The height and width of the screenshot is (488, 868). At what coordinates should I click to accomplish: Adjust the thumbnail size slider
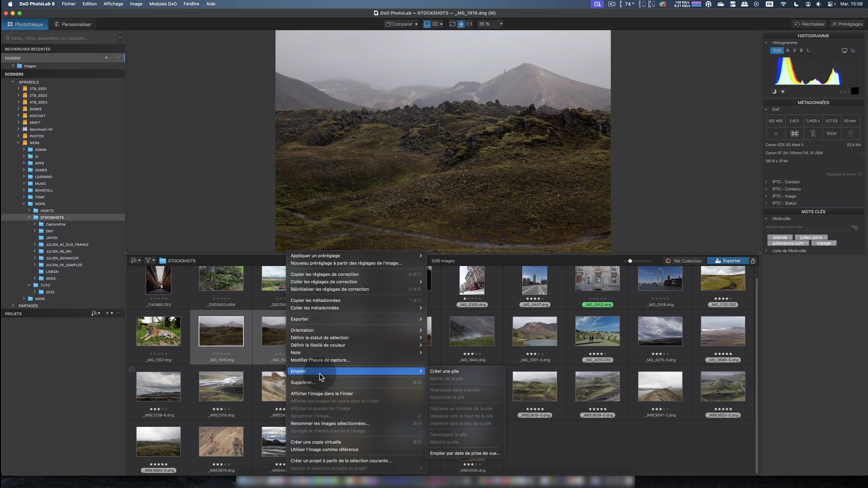630,261
